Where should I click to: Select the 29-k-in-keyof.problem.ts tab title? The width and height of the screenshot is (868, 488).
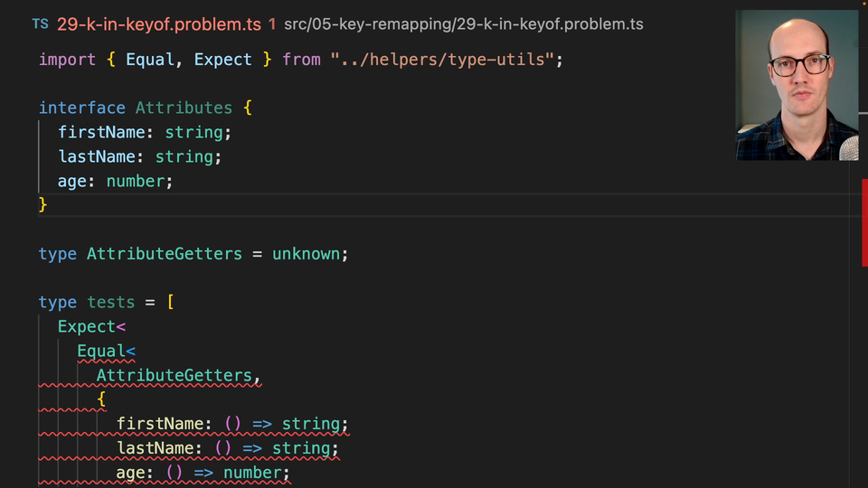point(159,24)
